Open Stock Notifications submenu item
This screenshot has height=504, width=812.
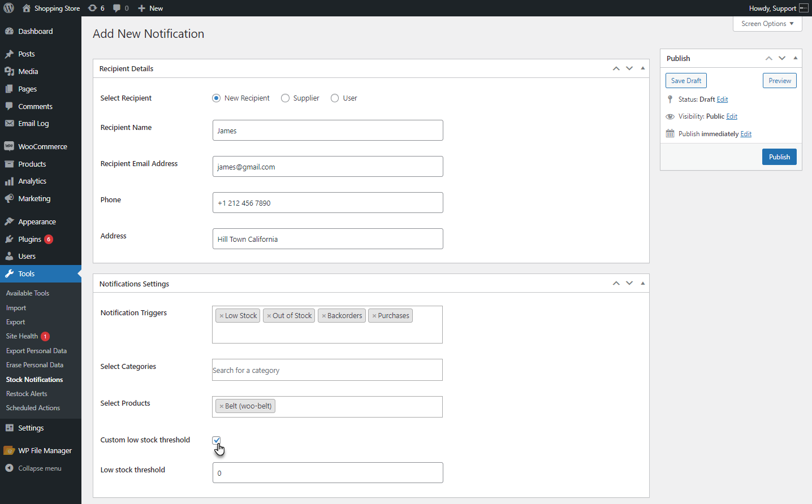coord(34,380)
